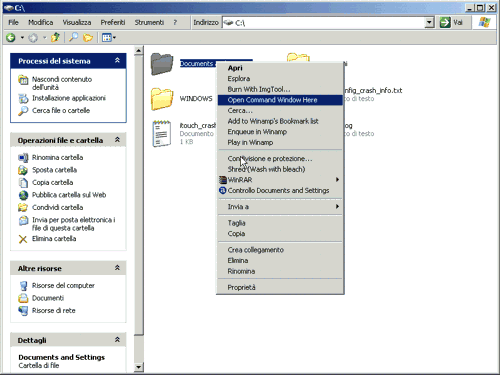Click Cerca file o cartelle link
This screenshot has height=375, width=500.
(x=61, y=110)
